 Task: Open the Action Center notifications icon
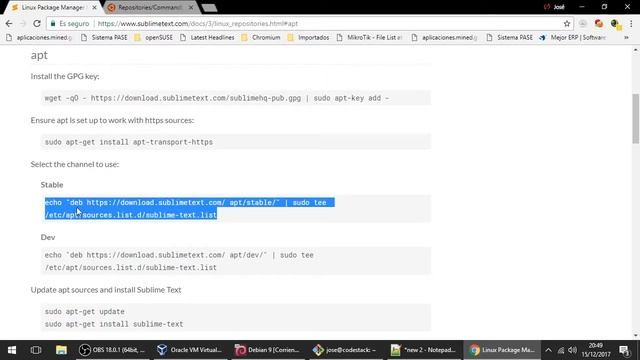tap(624, 350)
